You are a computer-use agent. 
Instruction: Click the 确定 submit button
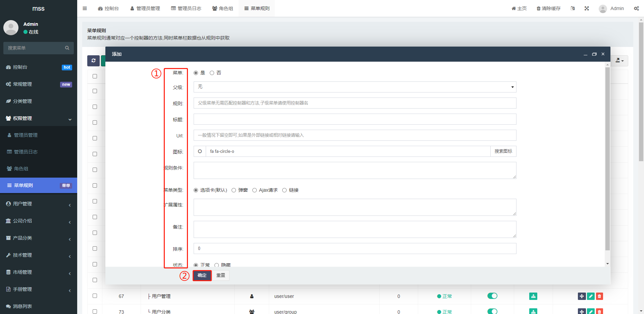(x=202, y=275)
